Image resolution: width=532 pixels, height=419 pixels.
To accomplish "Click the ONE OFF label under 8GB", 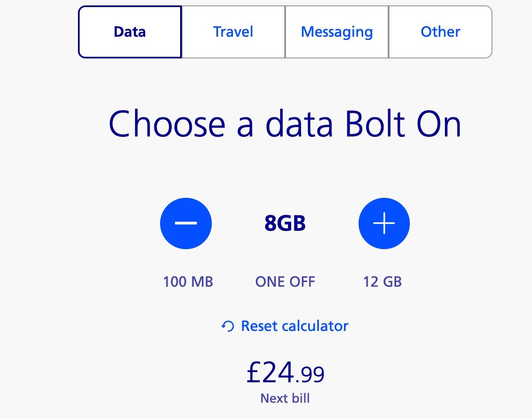I will (x=285, y=282).
